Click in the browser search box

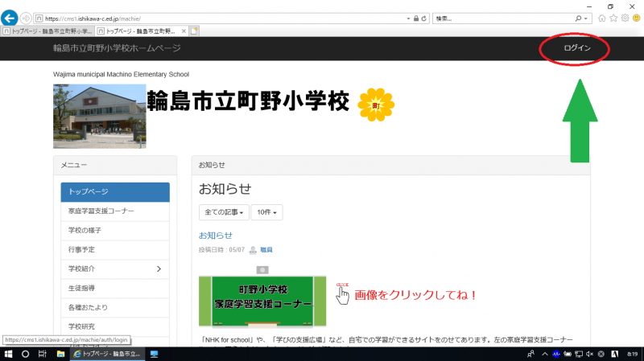pos(506,18)
